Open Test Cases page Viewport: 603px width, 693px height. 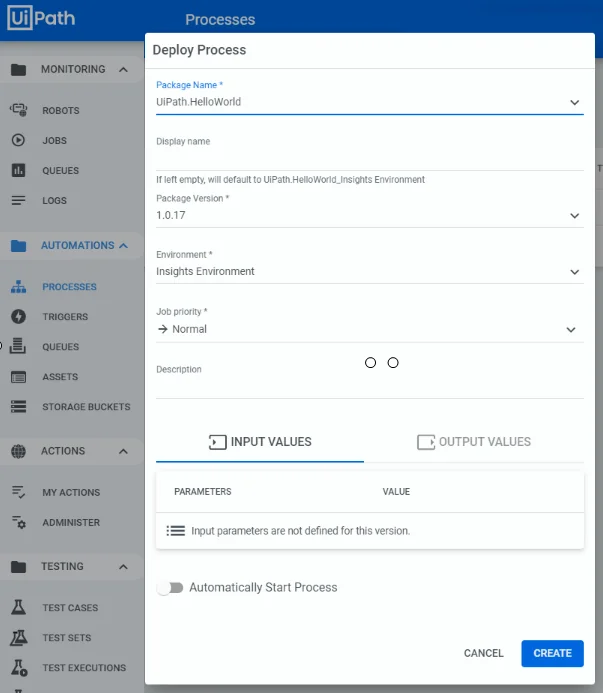coord(70,608)
